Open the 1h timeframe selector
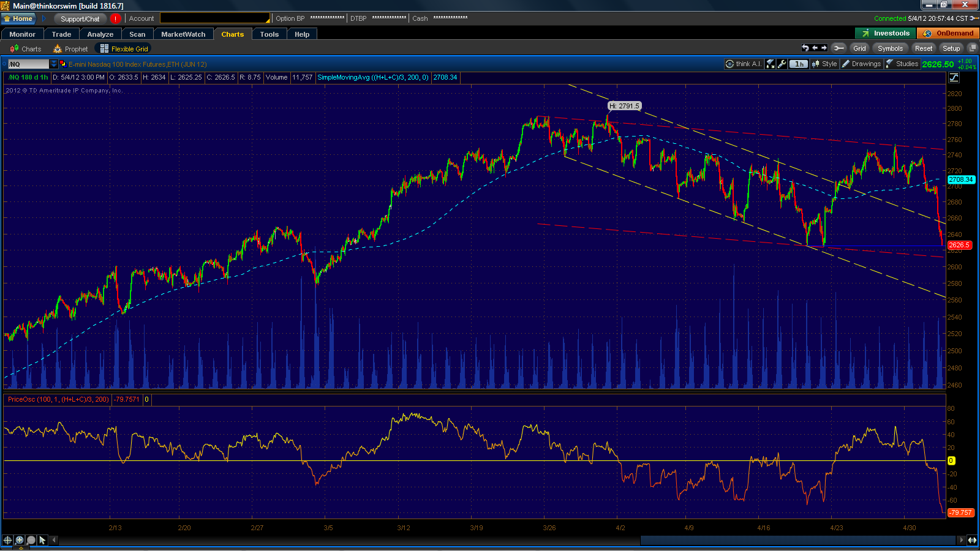The image size is (980, 551). pos(799,64)
